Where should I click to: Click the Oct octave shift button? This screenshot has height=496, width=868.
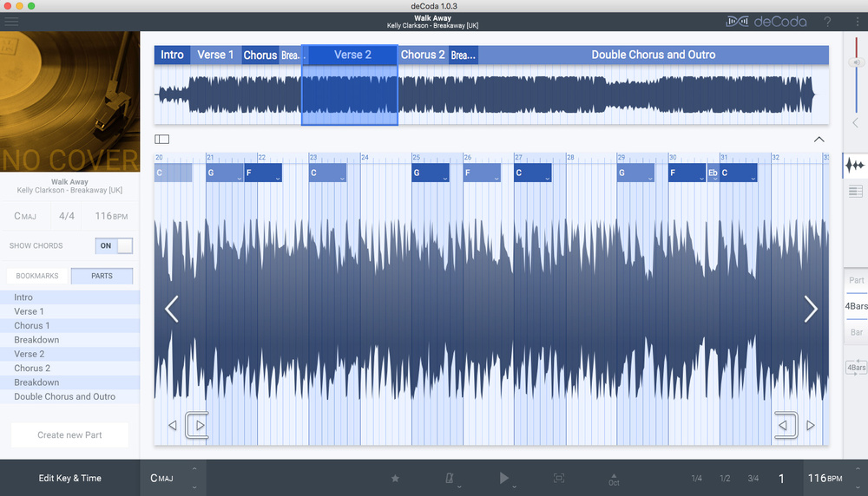pyautogui.click(x=614, y=480)
